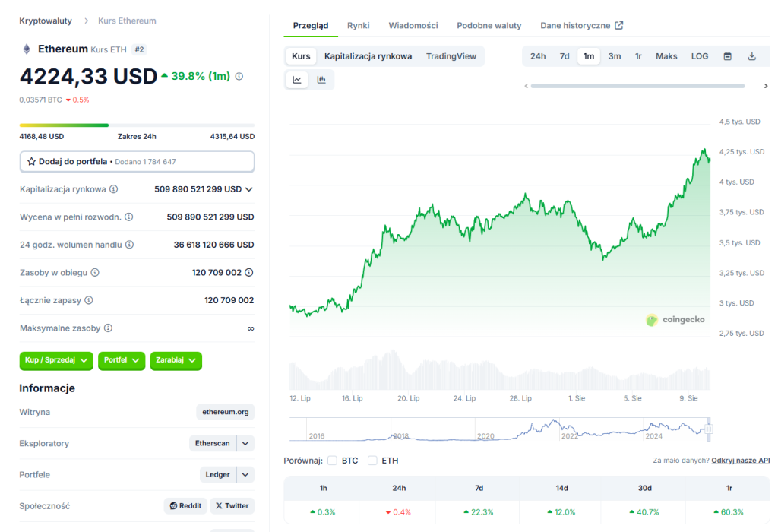Enable ETH comparison checkbox
The image size is (778, 532).
372,461
